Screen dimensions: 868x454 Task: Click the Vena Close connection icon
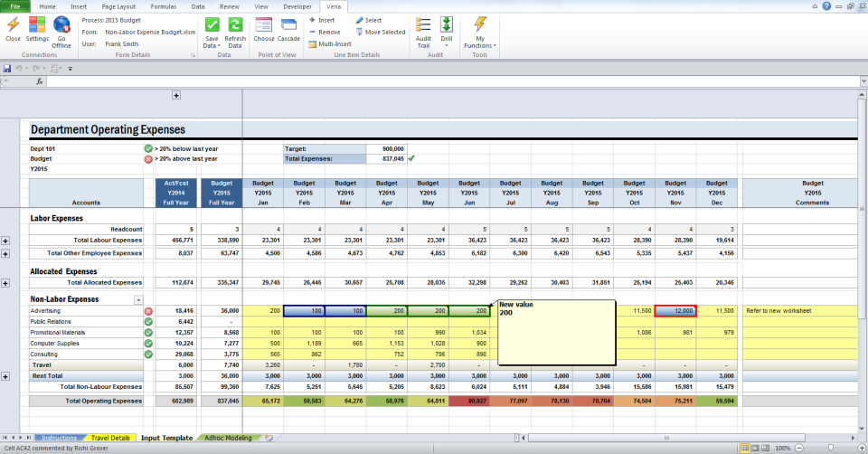[13, 25]
